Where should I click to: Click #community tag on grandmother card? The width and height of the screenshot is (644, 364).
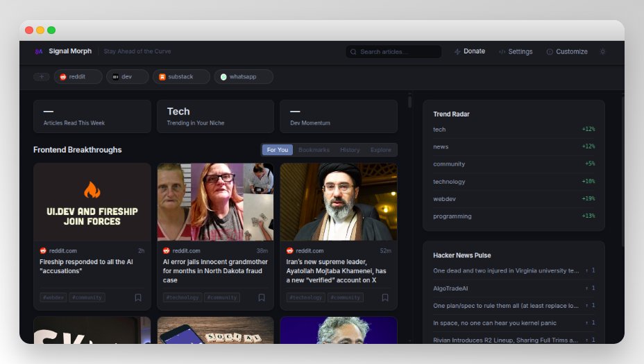222,297
